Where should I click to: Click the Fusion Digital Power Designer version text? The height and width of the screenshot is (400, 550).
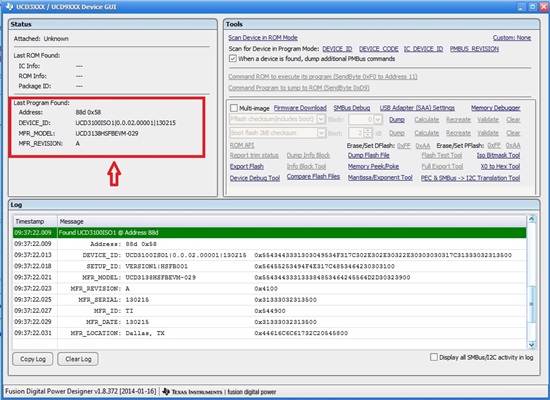click(x=80, y=391)
